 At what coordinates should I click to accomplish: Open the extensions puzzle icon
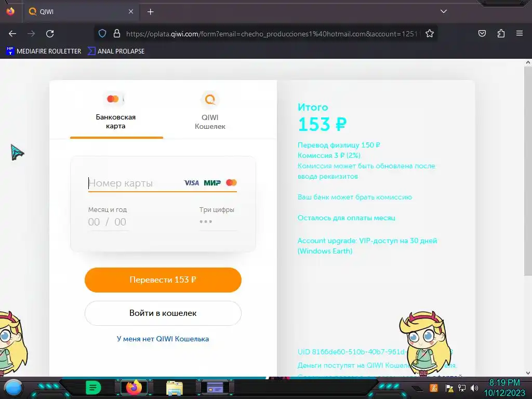coord(501,33)
